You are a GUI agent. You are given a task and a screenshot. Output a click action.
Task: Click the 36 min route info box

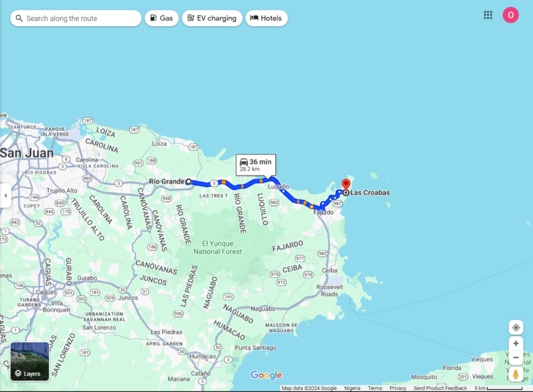tap(255, 165)
